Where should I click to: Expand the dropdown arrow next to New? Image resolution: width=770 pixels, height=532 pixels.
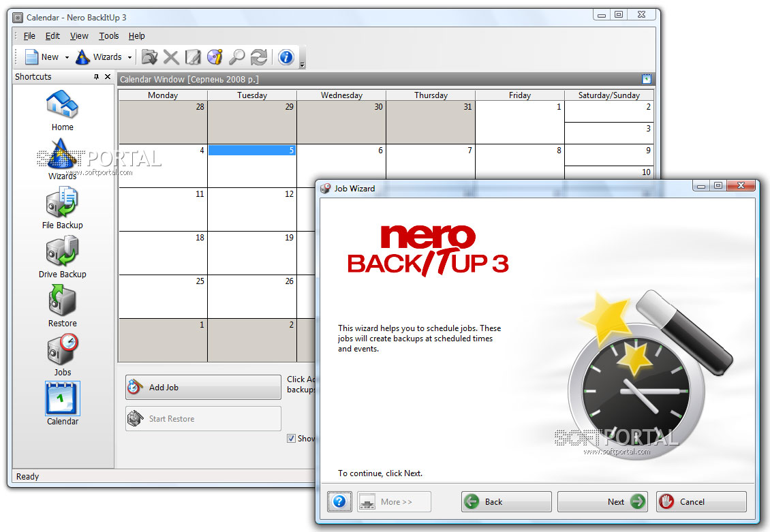(67, 57)
